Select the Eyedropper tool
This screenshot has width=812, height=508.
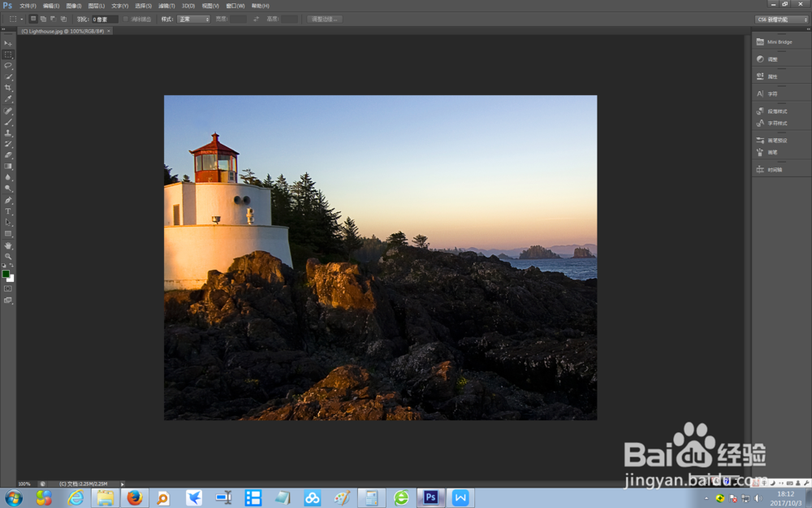[8, 99]
